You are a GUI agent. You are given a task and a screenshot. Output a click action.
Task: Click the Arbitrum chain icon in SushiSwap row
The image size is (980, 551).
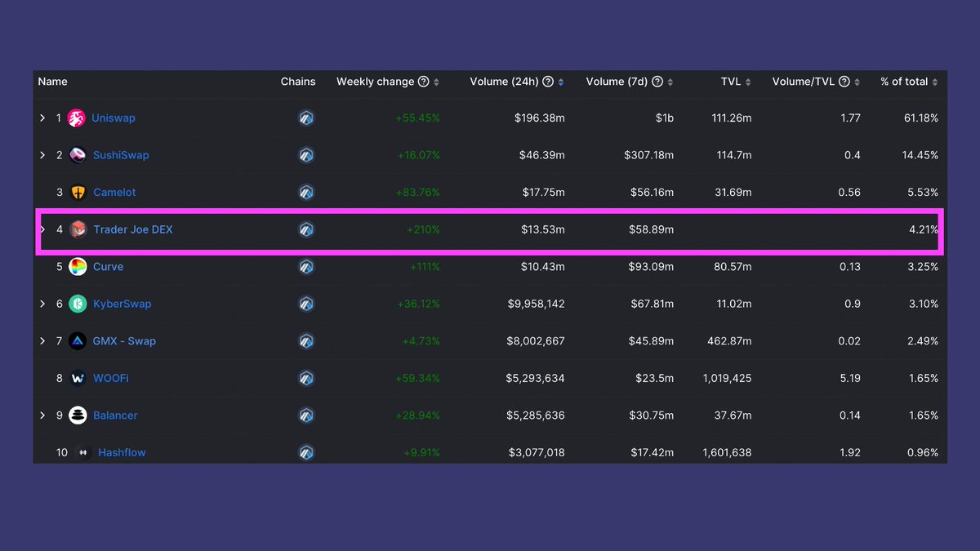pos(306,155)
